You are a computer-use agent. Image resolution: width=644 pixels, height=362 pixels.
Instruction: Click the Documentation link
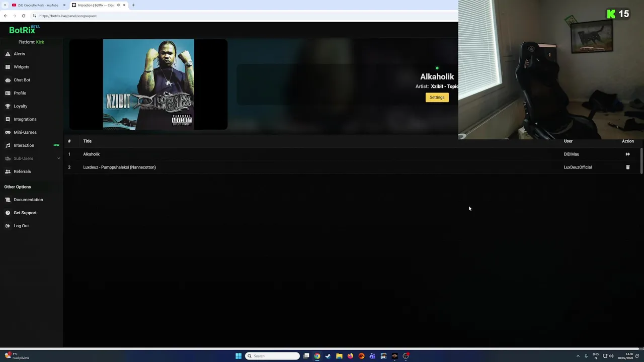(28, 200)
